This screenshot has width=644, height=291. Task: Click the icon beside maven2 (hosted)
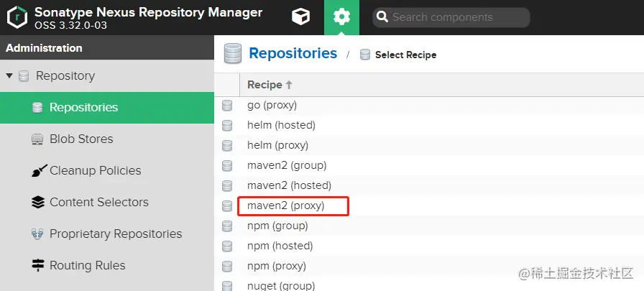(x=227, y=186)
